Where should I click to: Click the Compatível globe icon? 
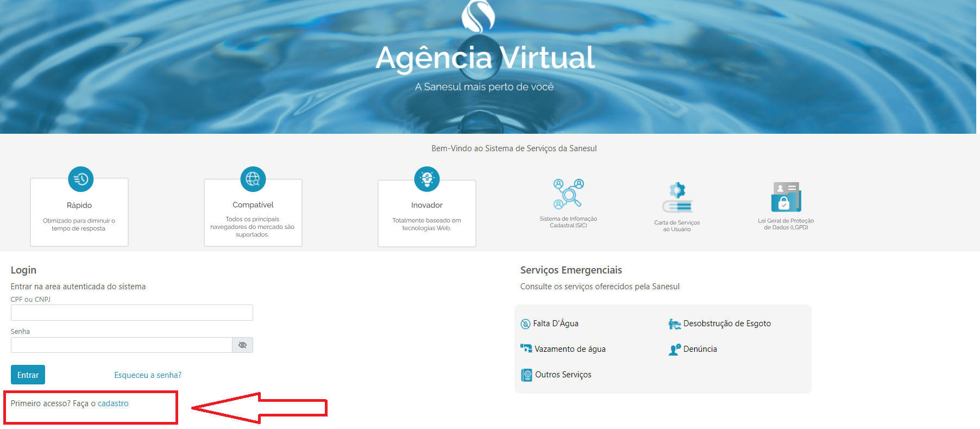click(253, 179)
